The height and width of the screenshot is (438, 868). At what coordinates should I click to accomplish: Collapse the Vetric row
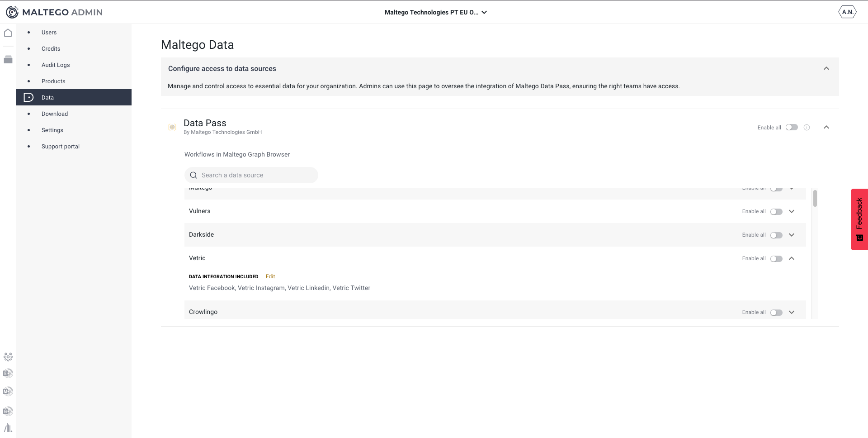pyautogui.click(x=792, y=258)
